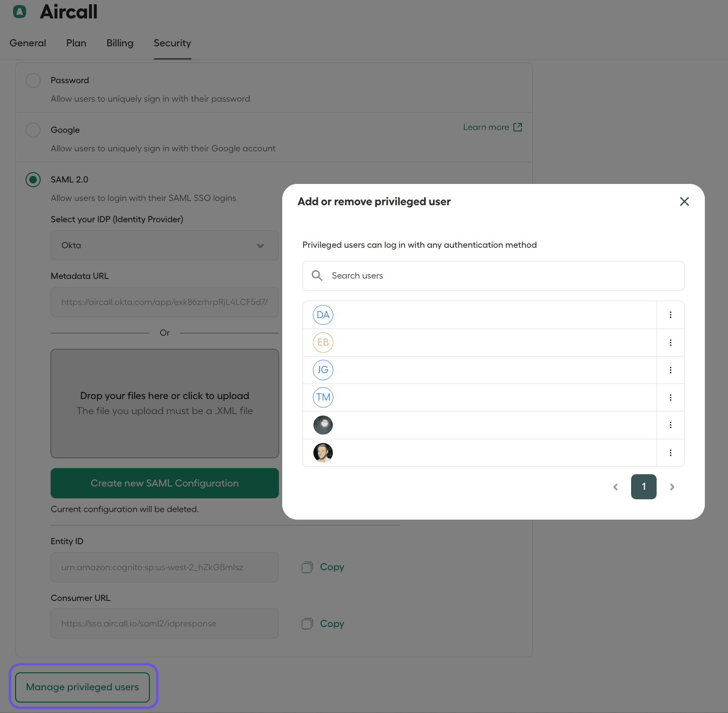Click Create new SAML Configuration button
Image resolution: width=728 pixels, height=713 pixels.
pos(165,483)
